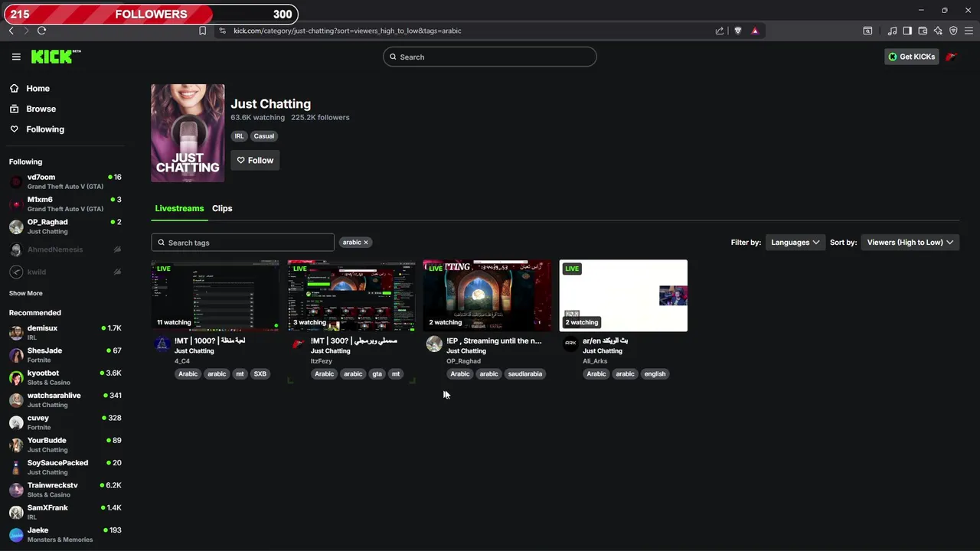980x551 pixels.
Task: Toggle the browser sidebar panel icon
Action: 907,31
